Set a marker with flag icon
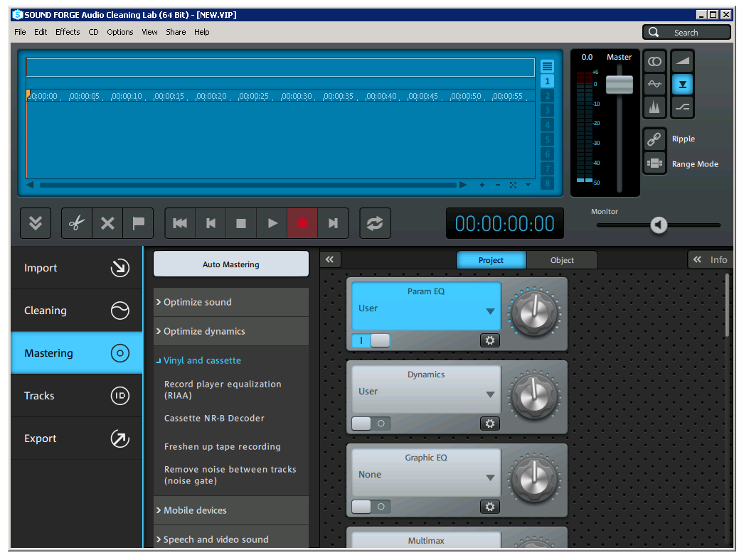Viewport: 744px width, 560px height. point(138,223)
